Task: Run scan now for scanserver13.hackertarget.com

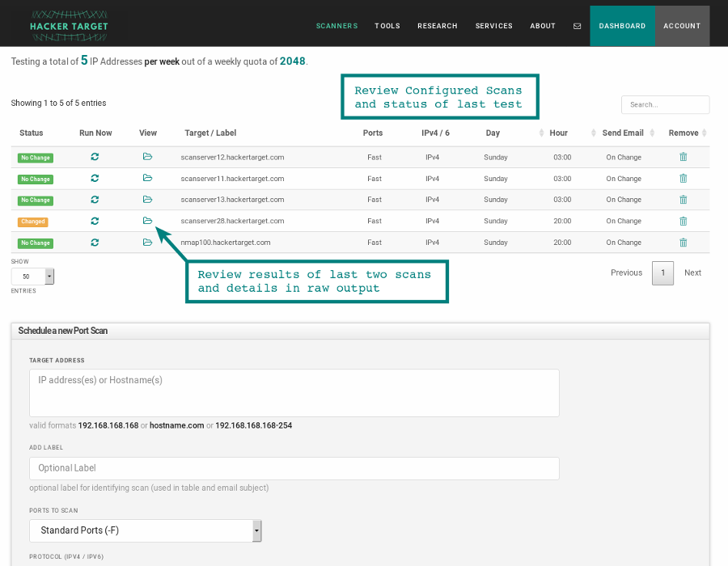Action: [x=95, y=200]
